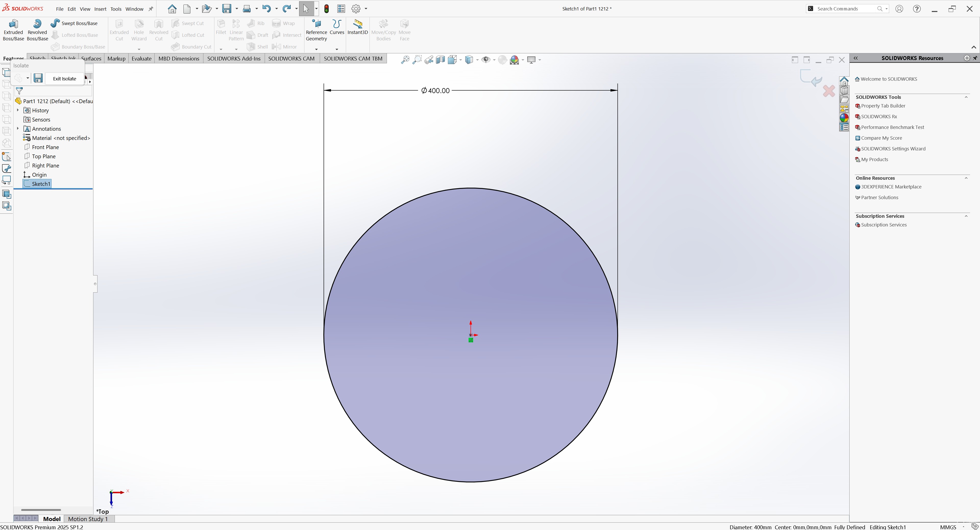980x530 pixels.
Task: Open the Tools menu
Action: click(116, 9)
